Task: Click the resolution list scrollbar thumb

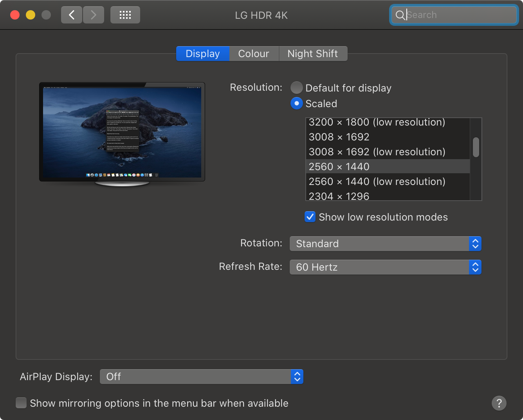Action: (476, 147)
